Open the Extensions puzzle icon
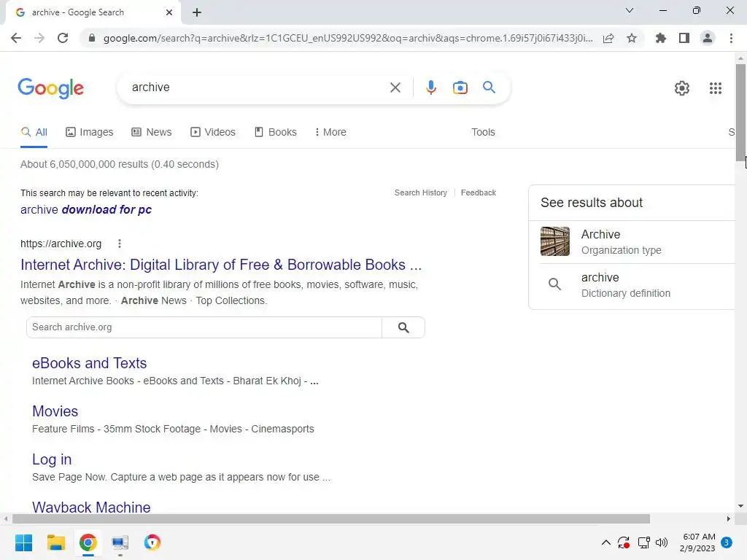 click(x=661, y=38)
